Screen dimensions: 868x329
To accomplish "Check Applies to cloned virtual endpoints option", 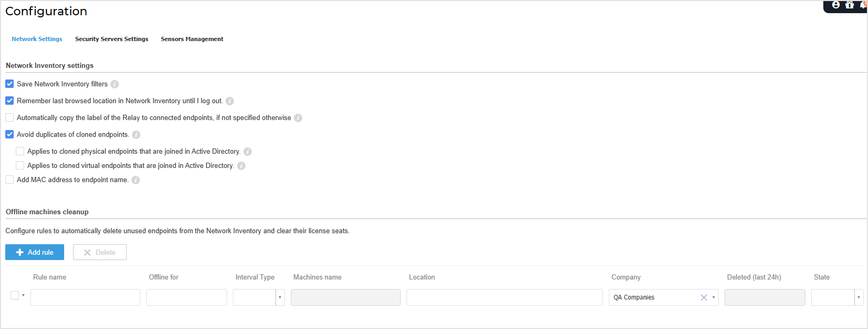I will pos(20,165).
